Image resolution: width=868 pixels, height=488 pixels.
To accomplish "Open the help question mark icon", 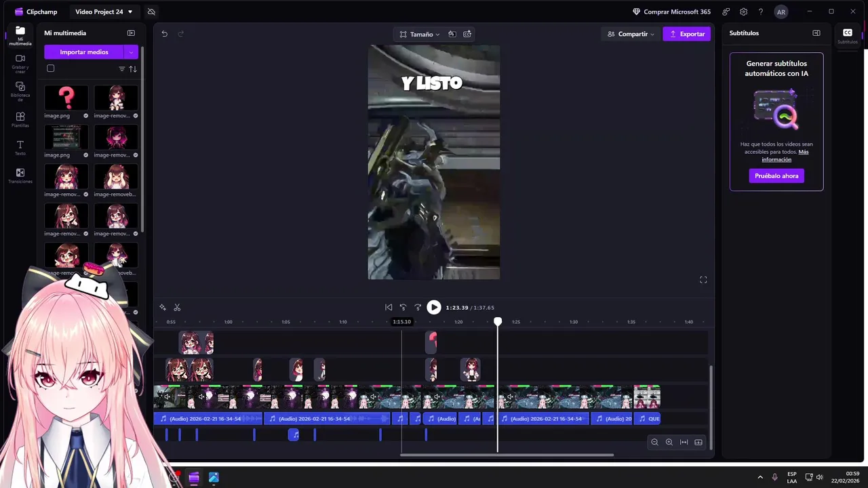I will [760, 12].
